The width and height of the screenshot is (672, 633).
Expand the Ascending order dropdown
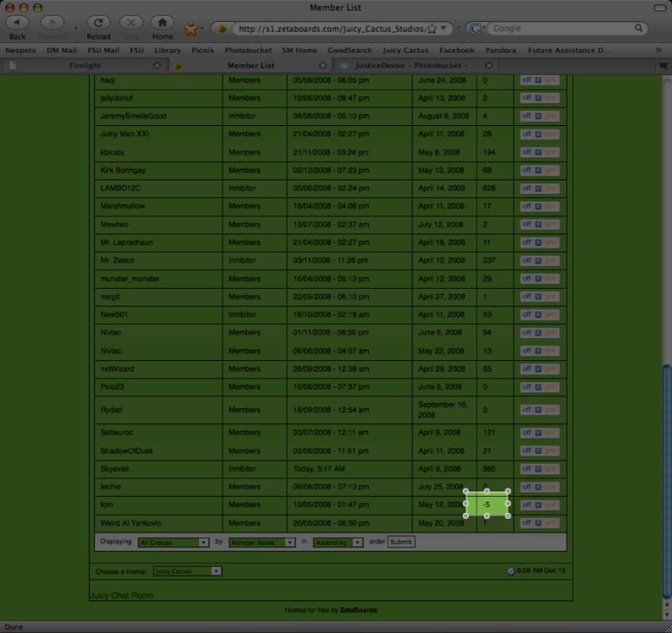pos(338,542)
